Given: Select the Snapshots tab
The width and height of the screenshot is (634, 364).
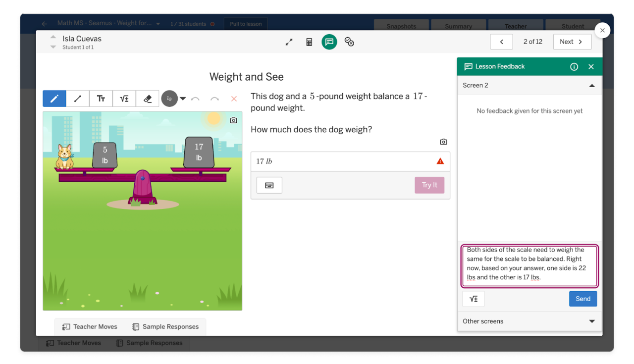Looking at the screenshot, I should coord(401,26).
